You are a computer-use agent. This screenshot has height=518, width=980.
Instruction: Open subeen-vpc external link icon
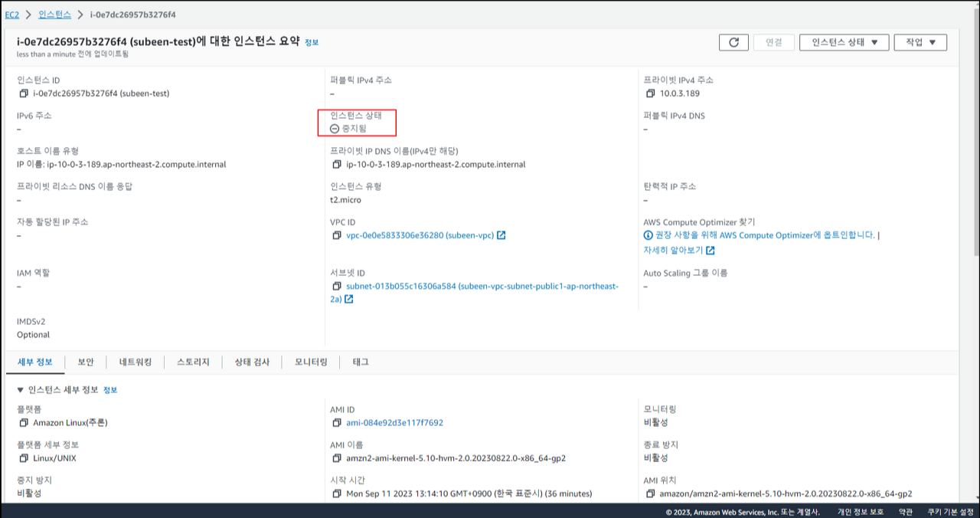click(501, 235)
